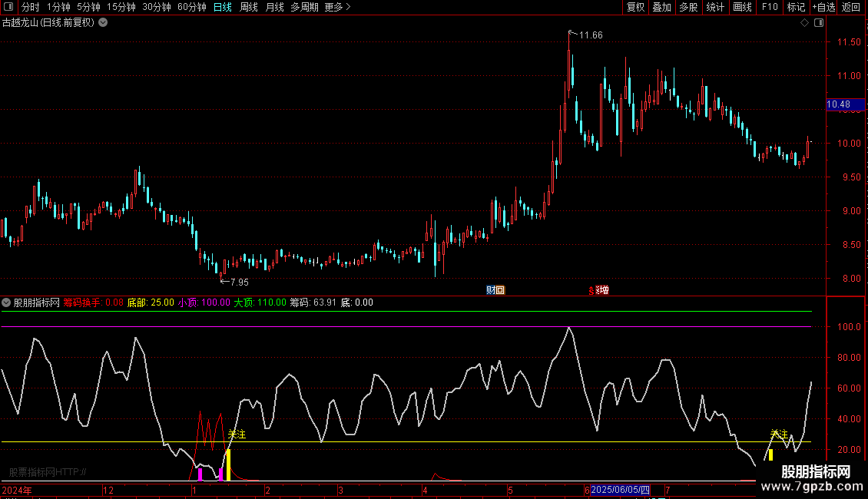Click the 底: 0.00 legend value

click(x=356, y=302)
